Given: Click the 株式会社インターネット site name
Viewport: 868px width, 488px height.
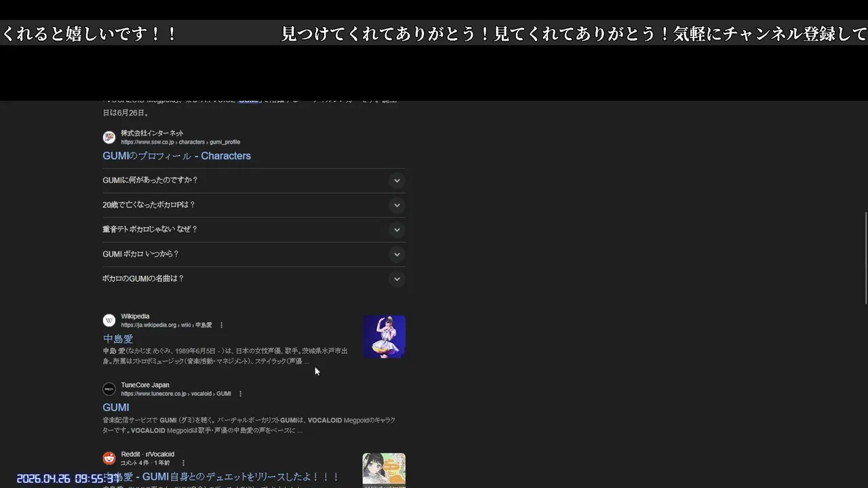Looking at the screenshot, I should [153, 134].
